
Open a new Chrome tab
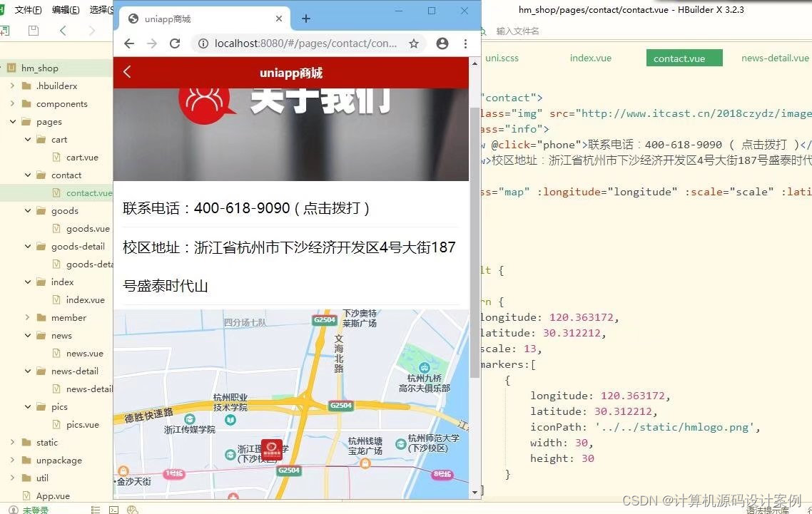[x=306, y=19]
